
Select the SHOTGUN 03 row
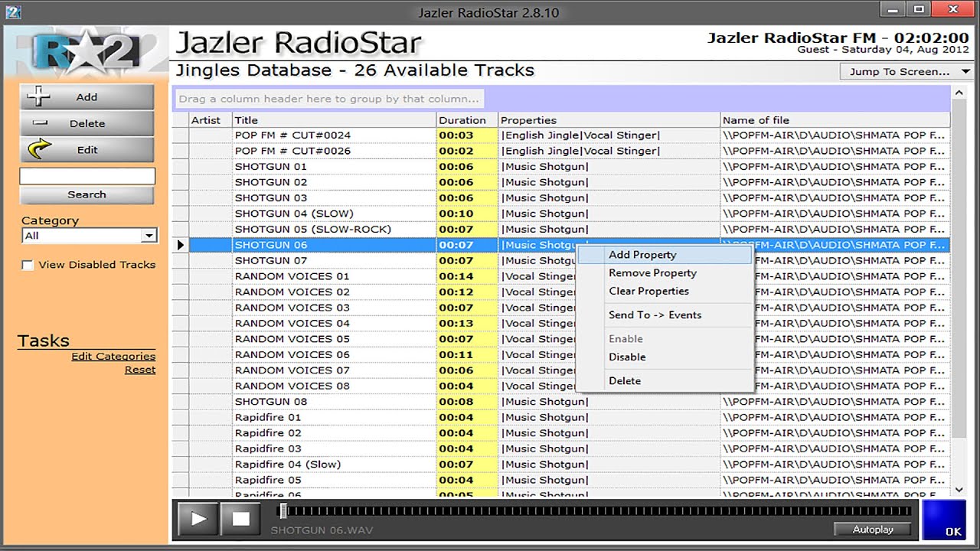(x=560, y=198)
